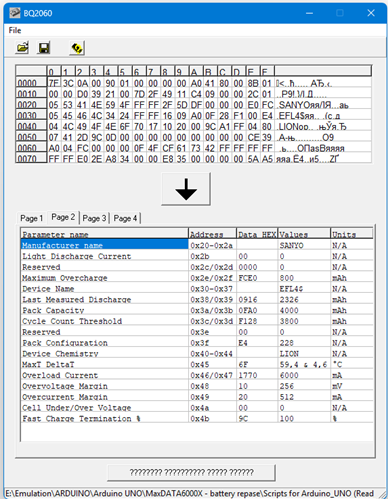Switch to the Page 3 tab
388x499 pixels.
94,218
